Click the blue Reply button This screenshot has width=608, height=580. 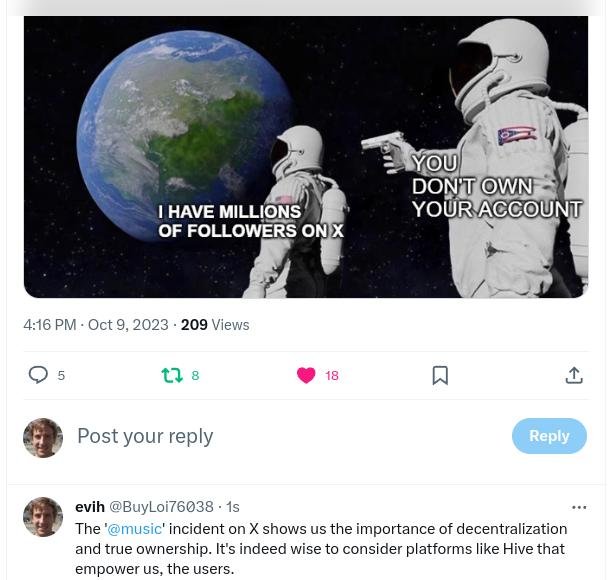(549, 436)
